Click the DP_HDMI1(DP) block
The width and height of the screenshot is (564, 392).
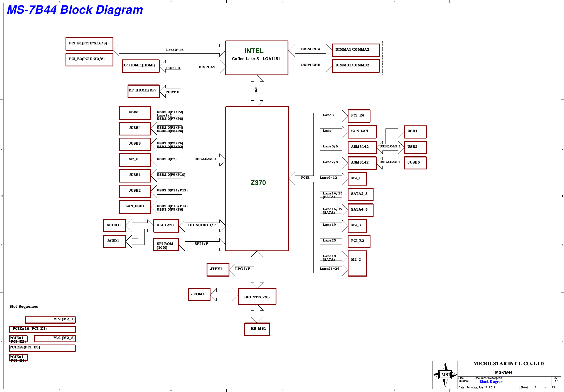144,91
